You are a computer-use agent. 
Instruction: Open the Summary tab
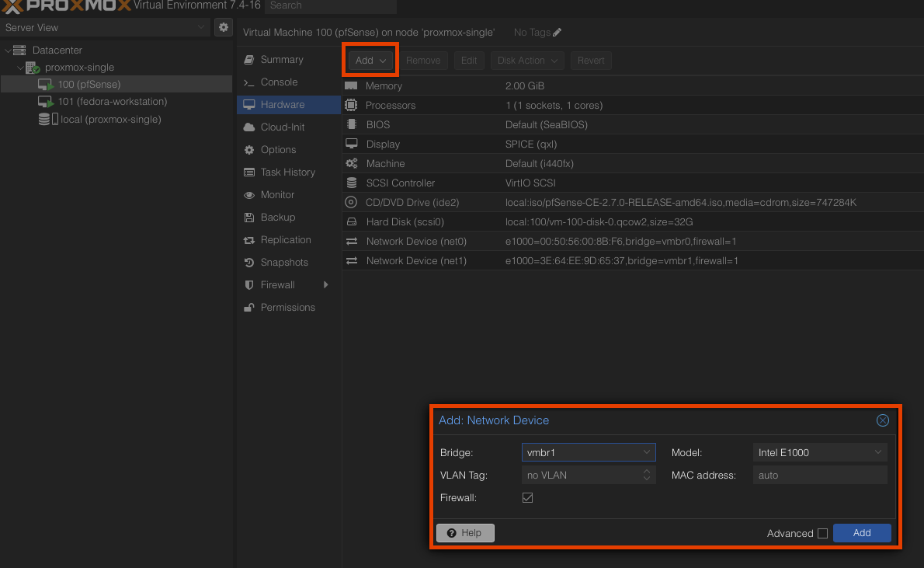[289, 60]
